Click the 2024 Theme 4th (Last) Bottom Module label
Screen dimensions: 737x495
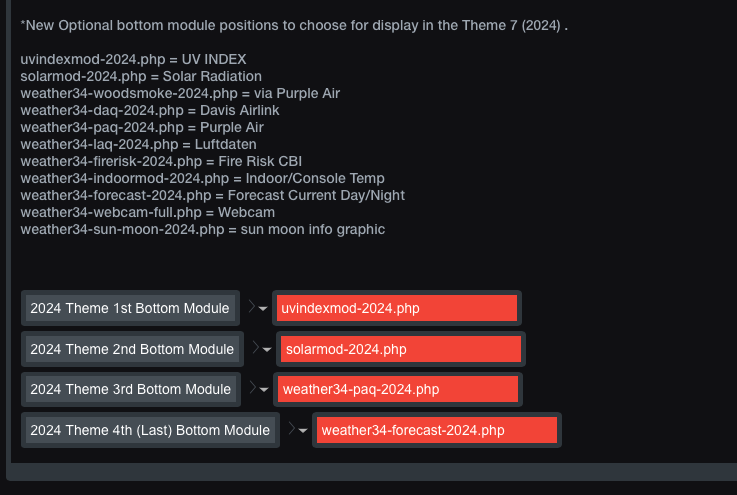(150, 430)
